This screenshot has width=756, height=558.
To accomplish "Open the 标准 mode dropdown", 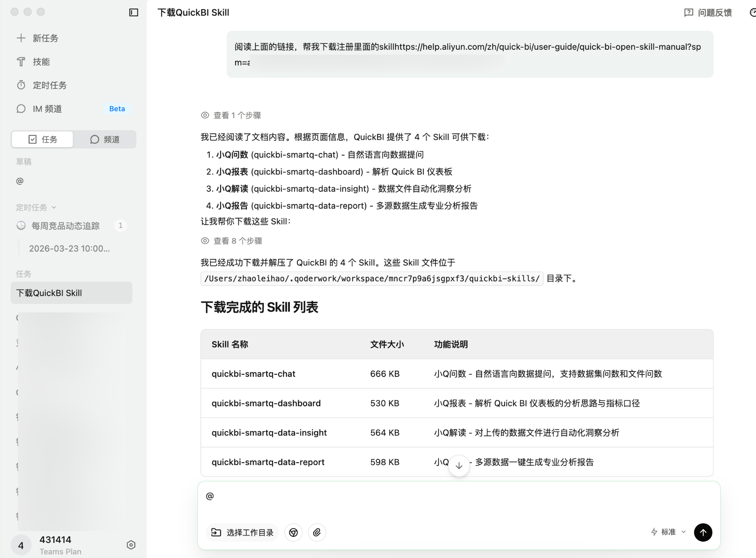I will click(x=668, y=532).
